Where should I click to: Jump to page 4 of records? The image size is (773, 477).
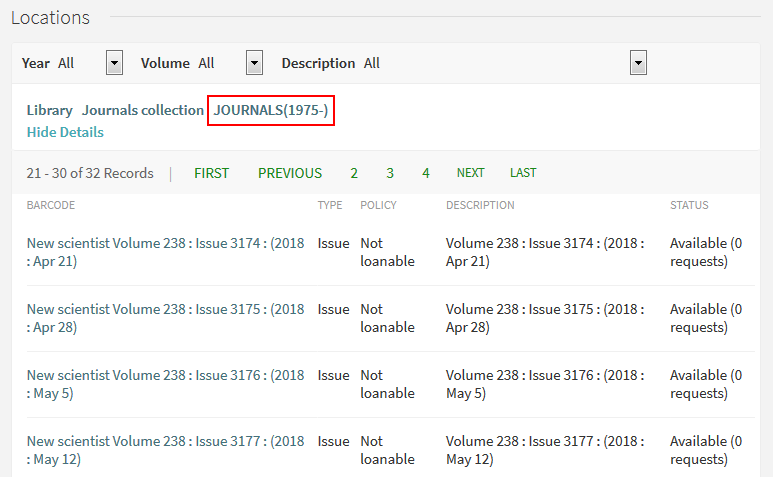(426, 173)
